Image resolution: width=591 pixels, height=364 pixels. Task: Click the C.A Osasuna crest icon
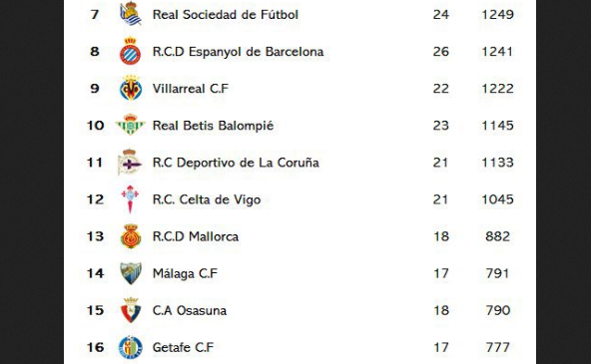[131, 310]
